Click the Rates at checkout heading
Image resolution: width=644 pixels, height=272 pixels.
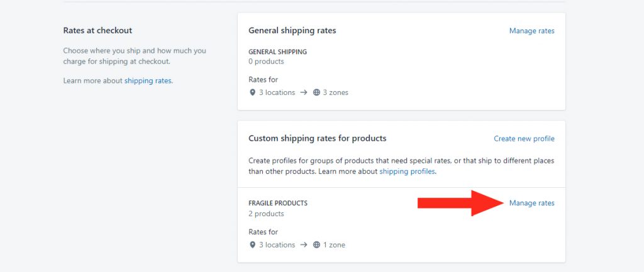[x=97, y=30]
